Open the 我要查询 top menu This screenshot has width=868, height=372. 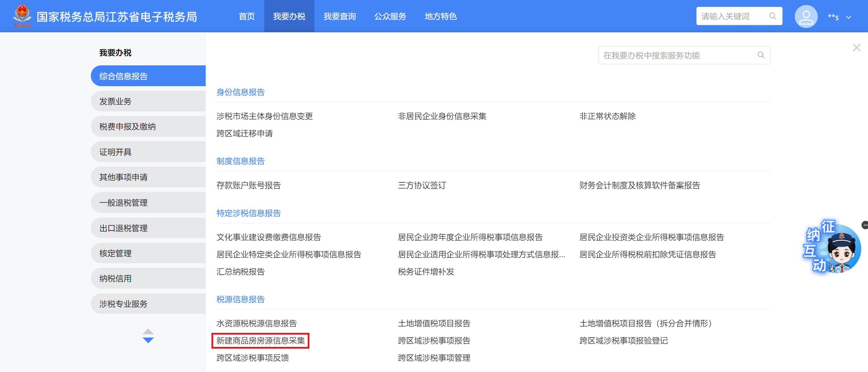pos(340,17)
